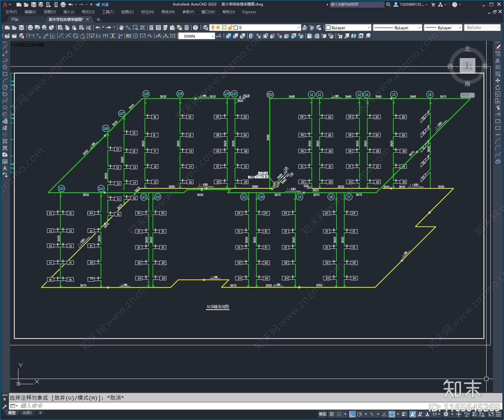The height and width of the screenshot is (420, 504).
Task: Expand the layer 0 dropdown list
Action: [x=267, y=28]
